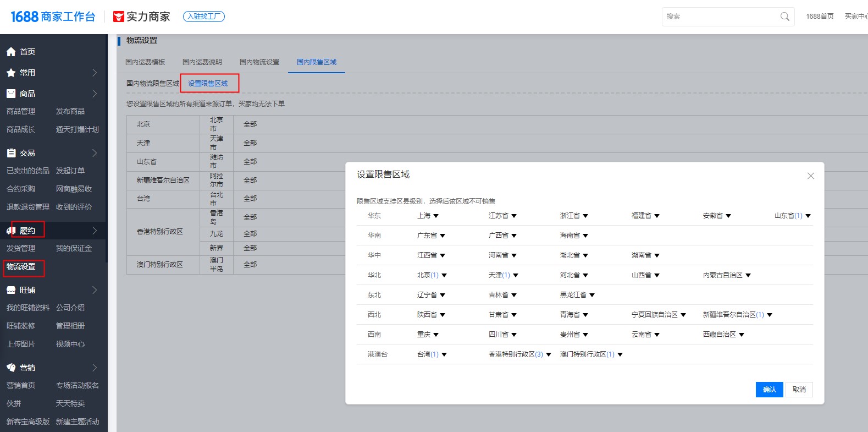The image size is (868, 432).
Task: Expand the 营销 sidebar chevron
Action: 95,368
